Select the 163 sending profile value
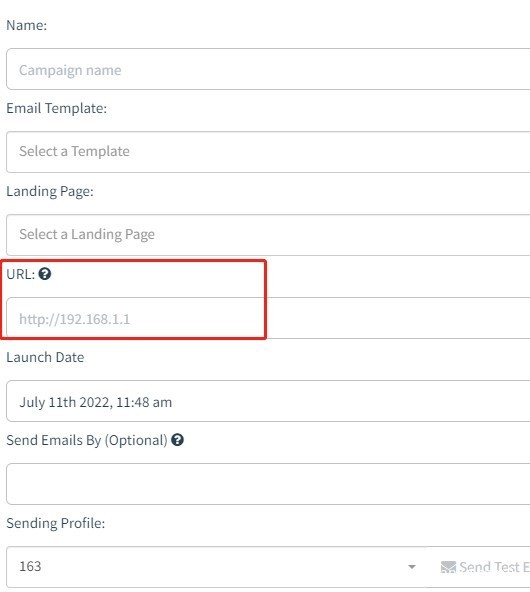Image resolution: width=530 pixels, height=592 pixels. (x=30, y=566)
